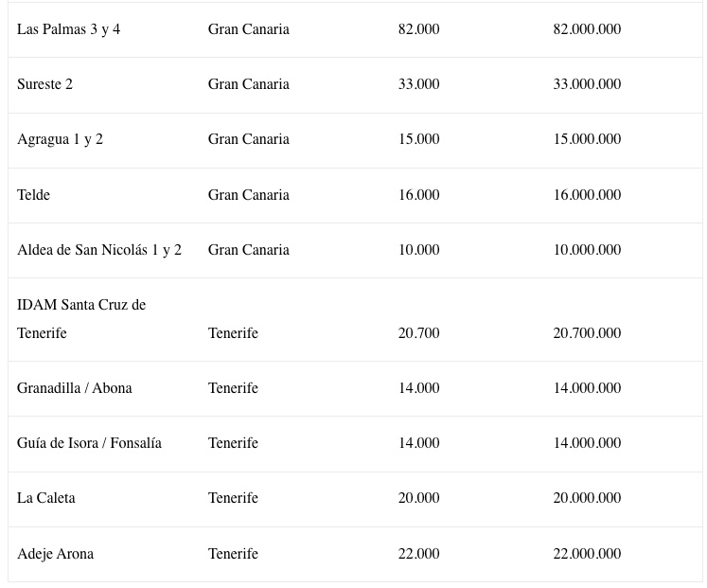Click the 33.000.000 value for Sureste 2
This screenshot has height=588, width=707.
(587, 84)
